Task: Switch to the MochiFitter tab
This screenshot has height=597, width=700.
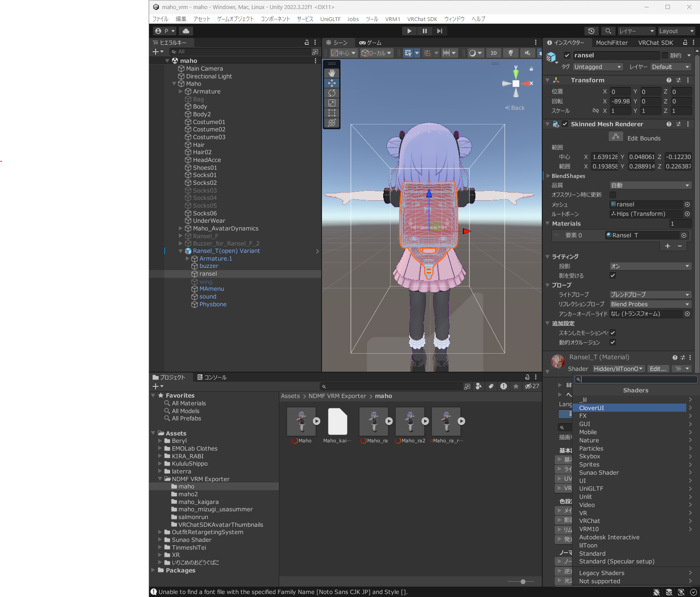Action: pyautogui.click(x=612, y=43)
